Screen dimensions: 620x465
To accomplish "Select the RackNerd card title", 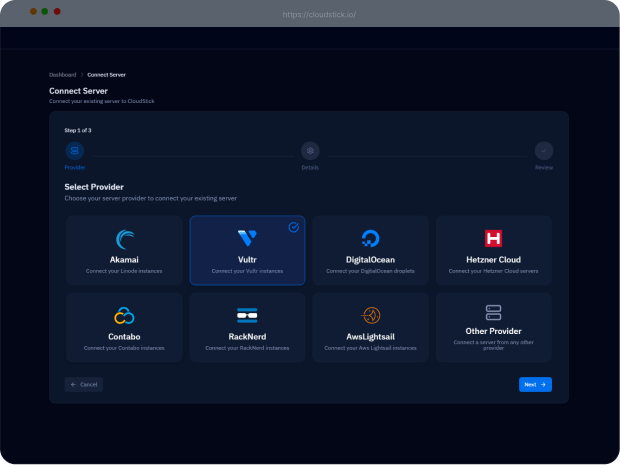I will coord(247,337).
